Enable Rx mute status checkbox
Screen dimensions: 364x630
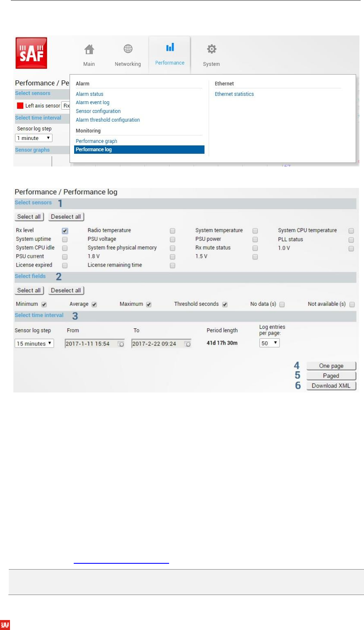(x=255, y=248)
